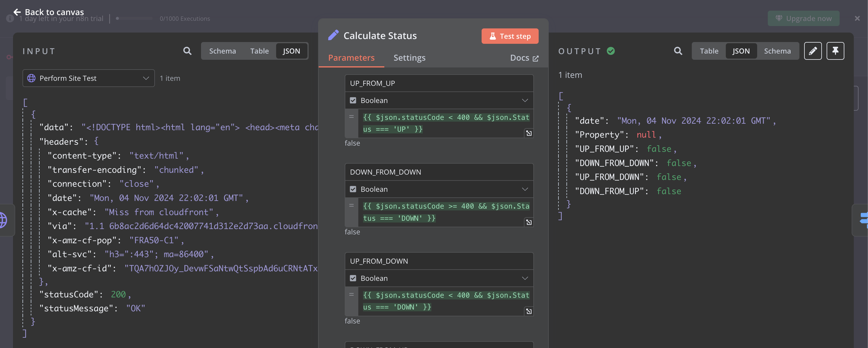Screen dimensions: 868x348
Task: Toggle the Boolean type checkbox under UP_FROM_DOWN
Action: pos(353,278)
